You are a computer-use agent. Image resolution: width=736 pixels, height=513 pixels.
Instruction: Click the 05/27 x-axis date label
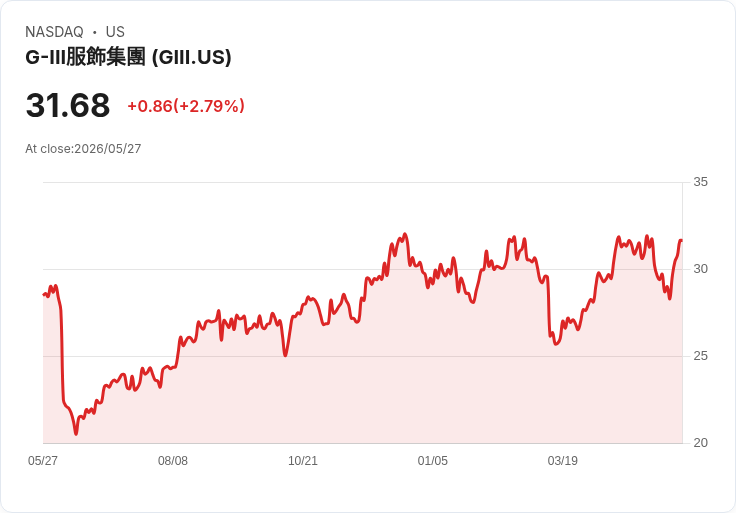tap(43, 460)
